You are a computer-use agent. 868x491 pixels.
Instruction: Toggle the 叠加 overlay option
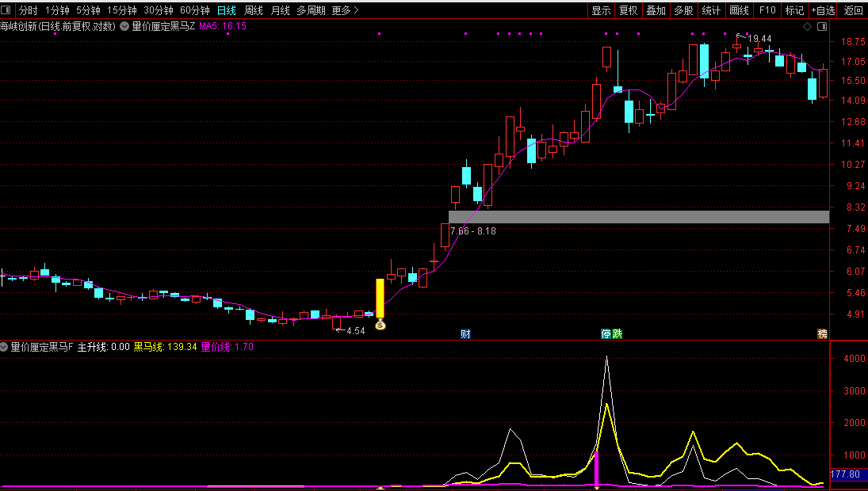coord(656,10)
